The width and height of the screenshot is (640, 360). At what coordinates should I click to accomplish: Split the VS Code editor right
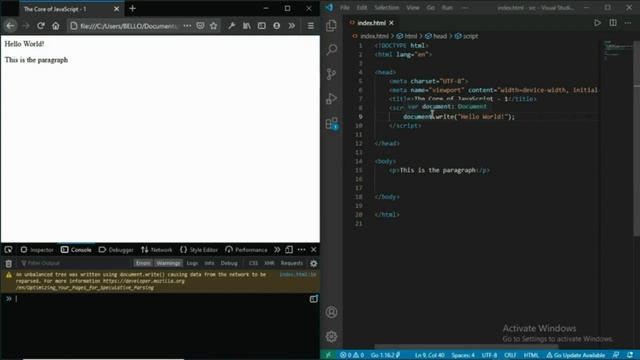tap(613, 23)
